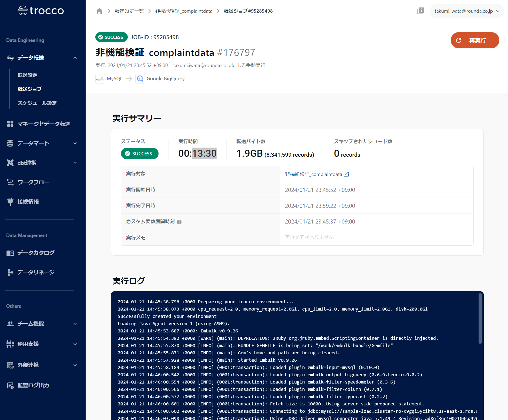508x420 pixels.
Task: Select スケジュール設定 in the sidebar
Action: point(37,103)
